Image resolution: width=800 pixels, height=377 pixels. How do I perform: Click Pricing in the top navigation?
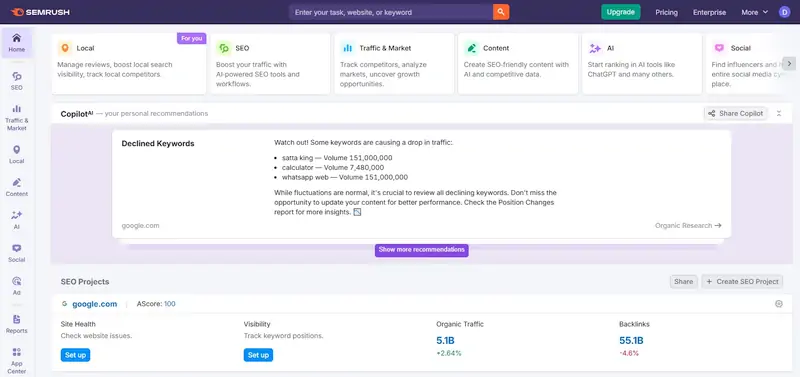[666, 12]
